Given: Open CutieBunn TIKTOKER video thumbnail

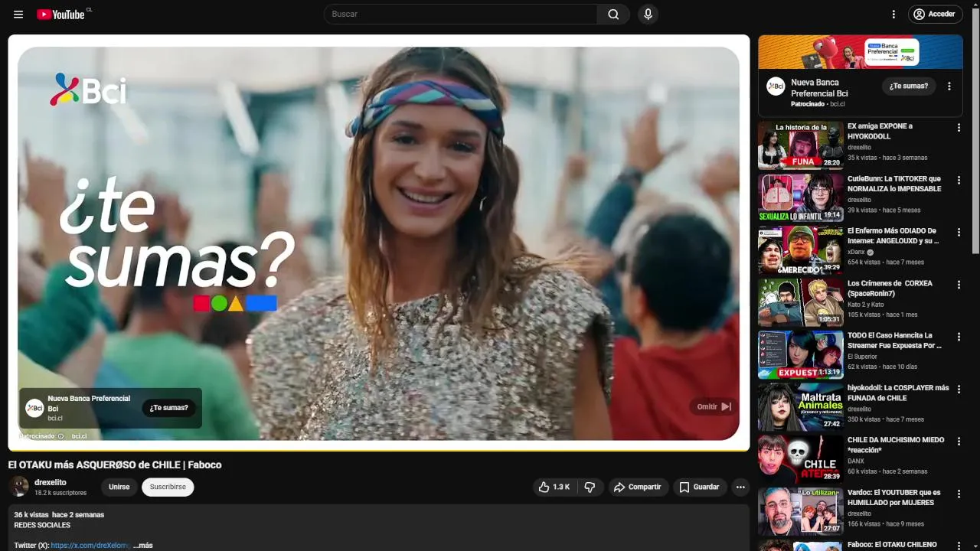Looking at the screenshot, I should tap(800, 197).
